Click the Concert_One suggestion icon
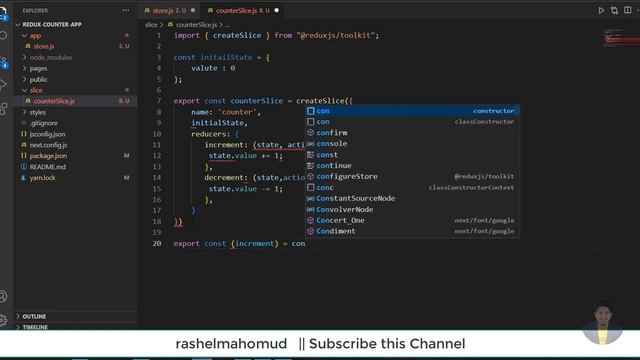The height and width of the screenshot is (360, 640). point(311,220)
